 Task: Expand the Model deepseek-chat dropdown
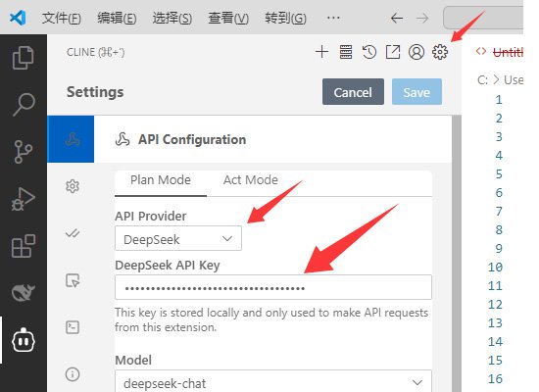(273, 381)
